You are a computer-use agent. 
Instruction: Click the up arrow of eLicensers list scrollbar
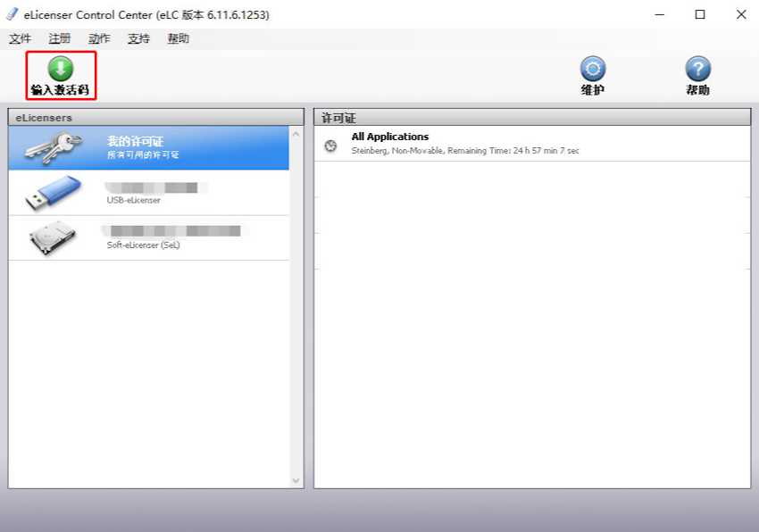click(296, 134)
